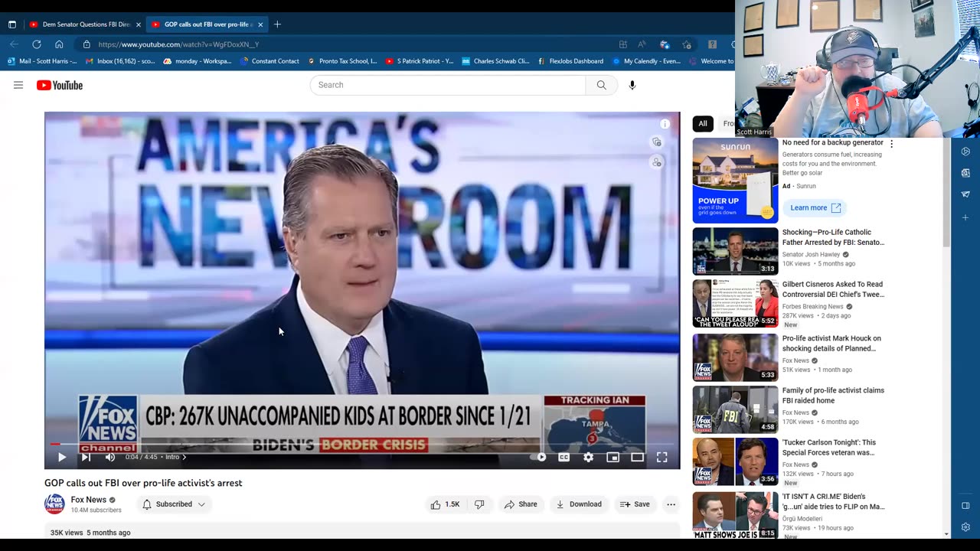The width and height of the screenshot is (980, 551).
Task: Save the video to a playlist
Action: (635, 504)
